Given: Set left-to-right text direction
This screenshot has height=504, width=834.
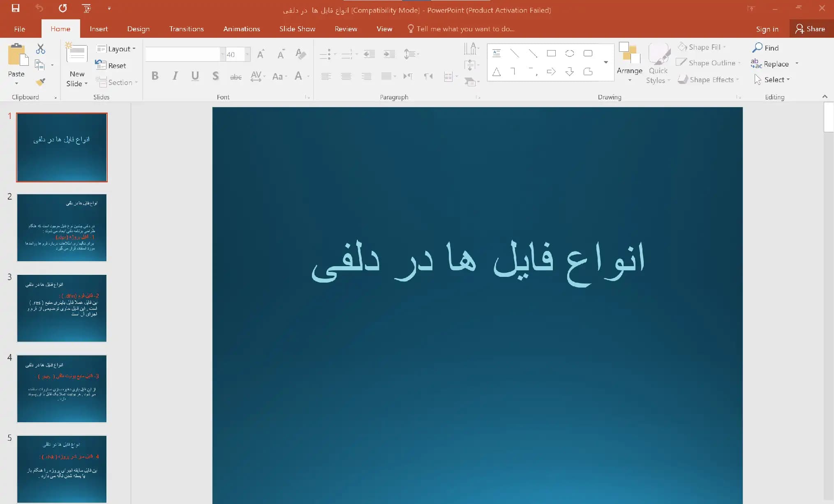Looking at the screenshot, I should (x=407, y=76).
